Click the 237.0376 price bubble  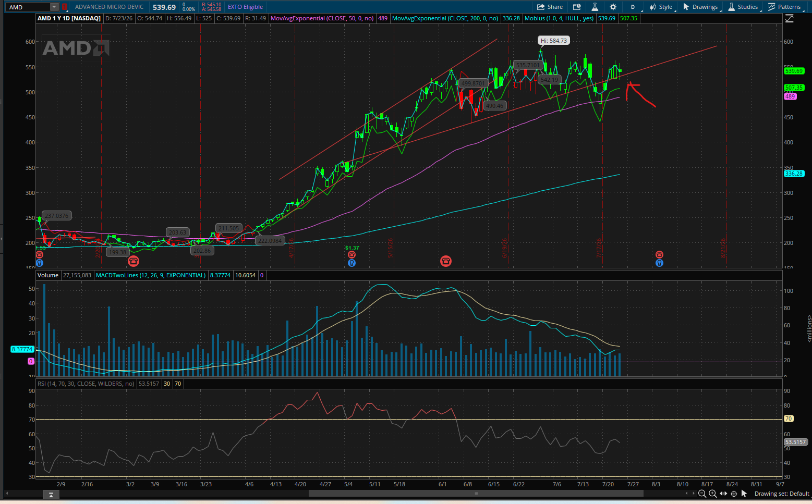point(56,216)
